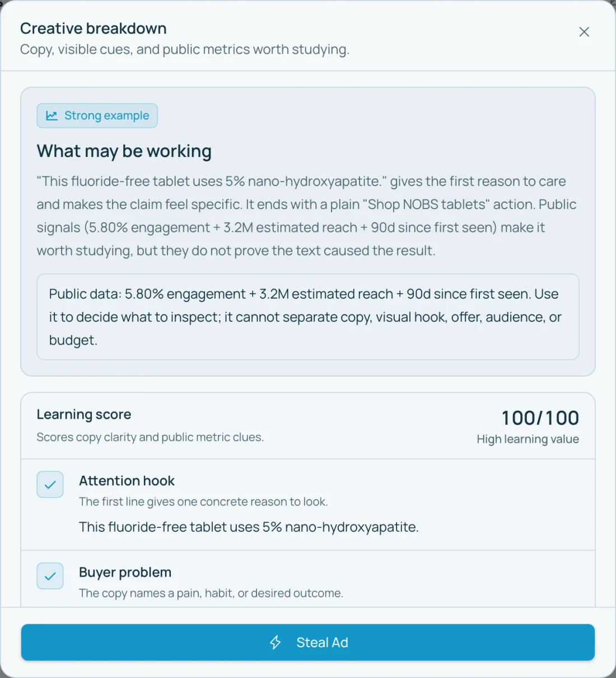Click the Attention hook heading
The height and width of the screenshot is (678, 616).
pos(127,481)
